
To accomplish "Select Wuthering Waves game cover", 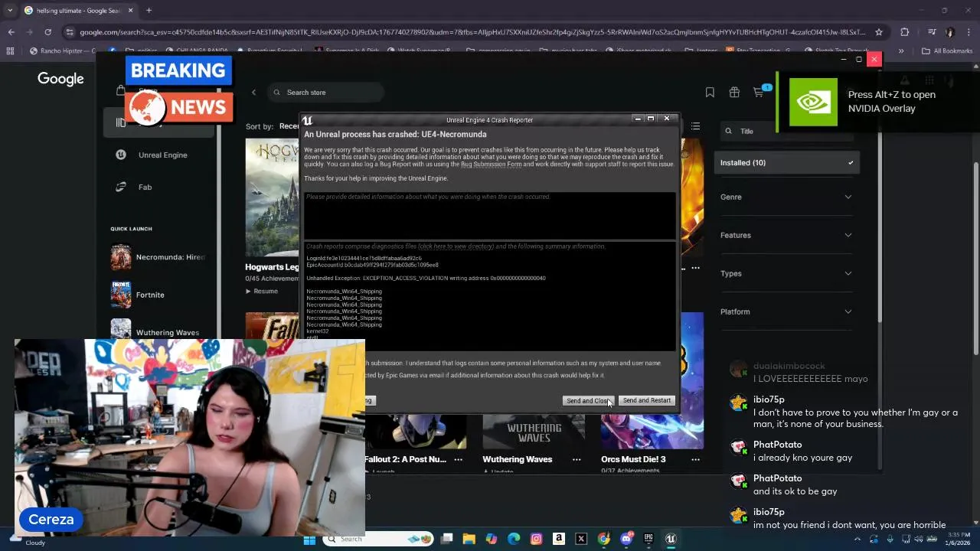I will (534, 432).
